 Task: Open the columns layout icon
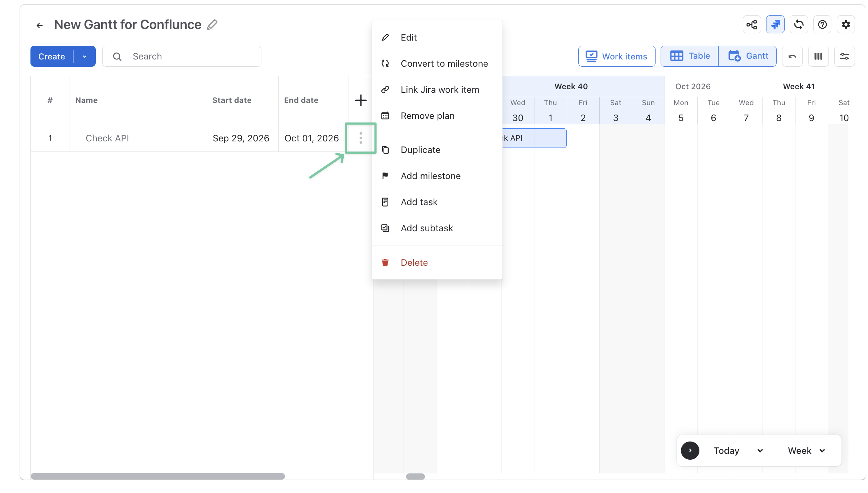click(818, 56)
